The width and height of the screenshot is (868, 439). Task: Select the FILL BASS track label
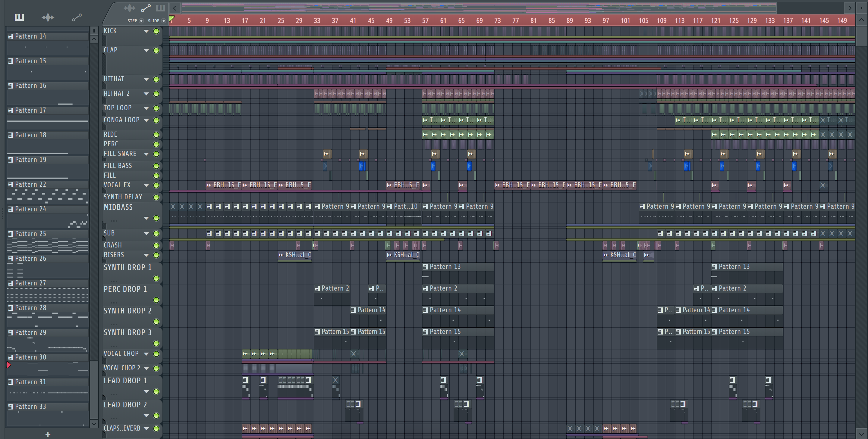click(118, 166)
